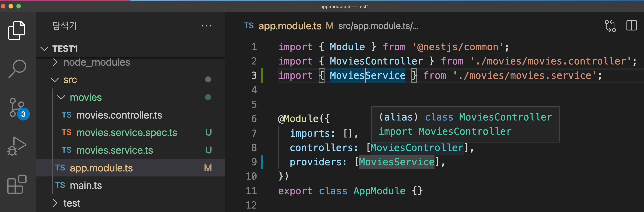The width and height of the screenshot is (644, 212).
Task: Expand the test folder
Action: [x=71, y=203]
